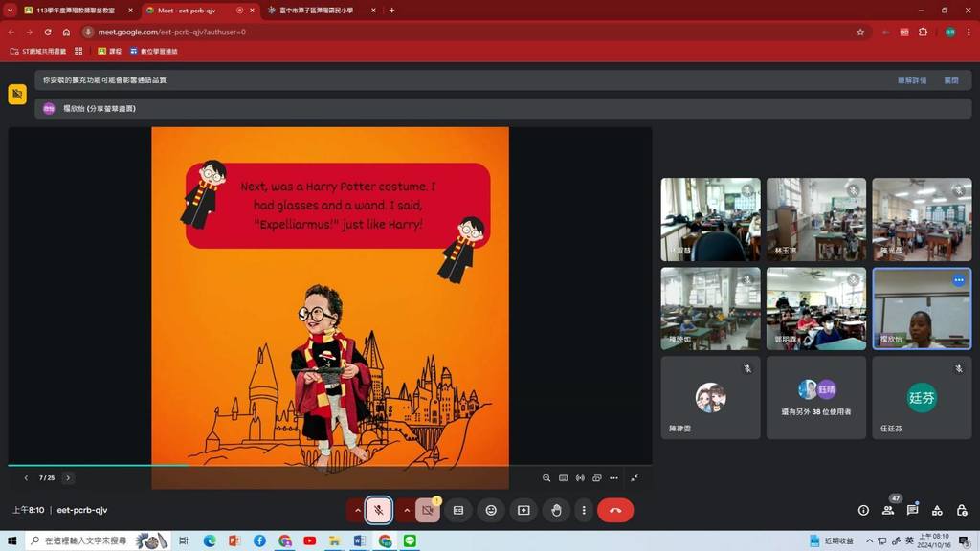Image resolution: width=980 pixels, height=551 pixels.
Task: Open the in-call chat panel
Action: click(x=912, y=510)
